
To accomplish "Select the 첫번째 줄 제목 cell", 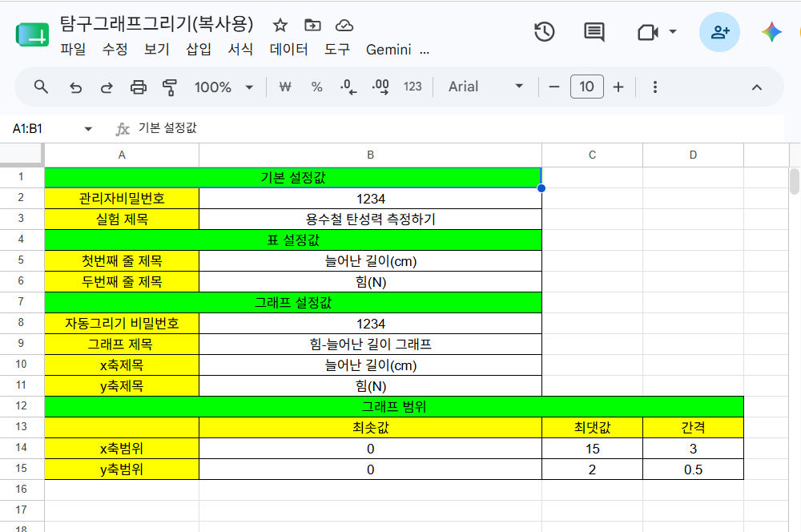I will point(122,261).
